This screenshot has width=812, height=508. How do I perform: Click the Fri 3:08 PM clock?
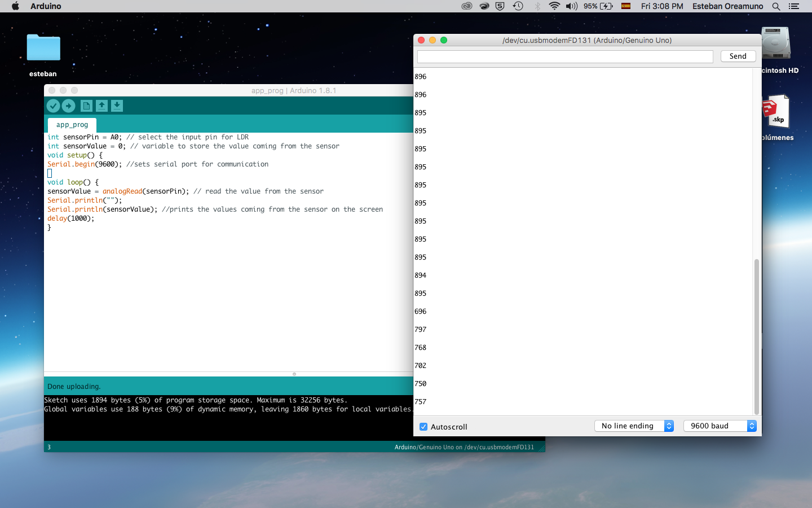pyautogui.click(x=662, y=6)
